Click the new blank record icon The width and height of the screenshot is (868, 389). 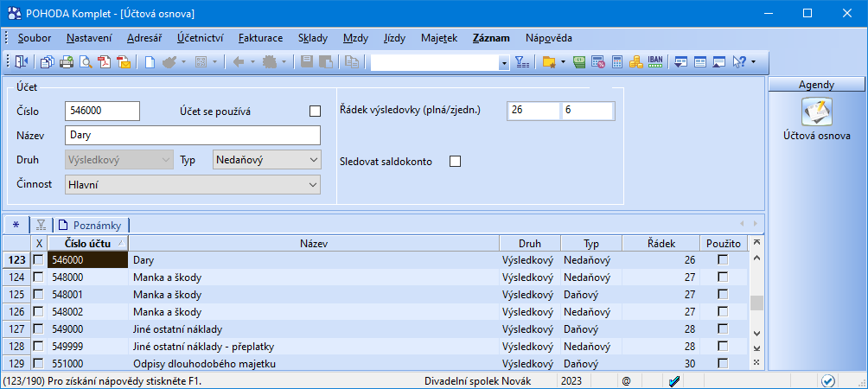click(x=150, y=62)
